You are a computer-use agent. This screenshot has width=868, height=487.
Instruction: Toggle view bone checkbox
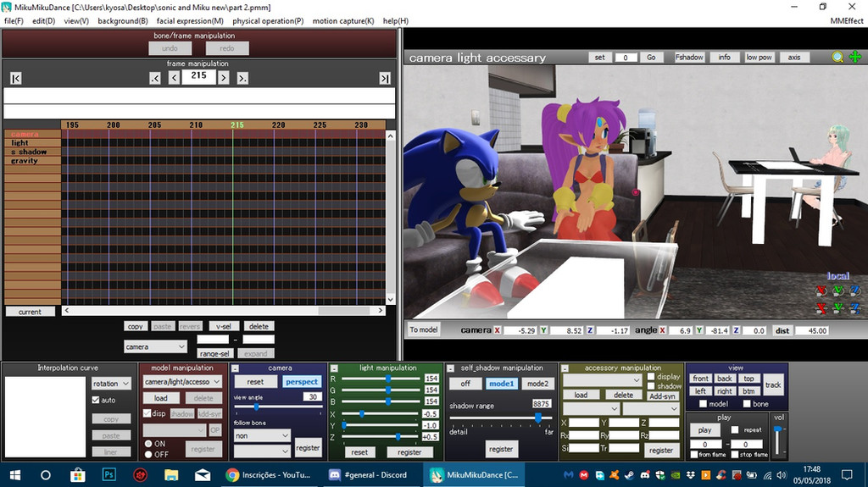click(x=747, y=404)
